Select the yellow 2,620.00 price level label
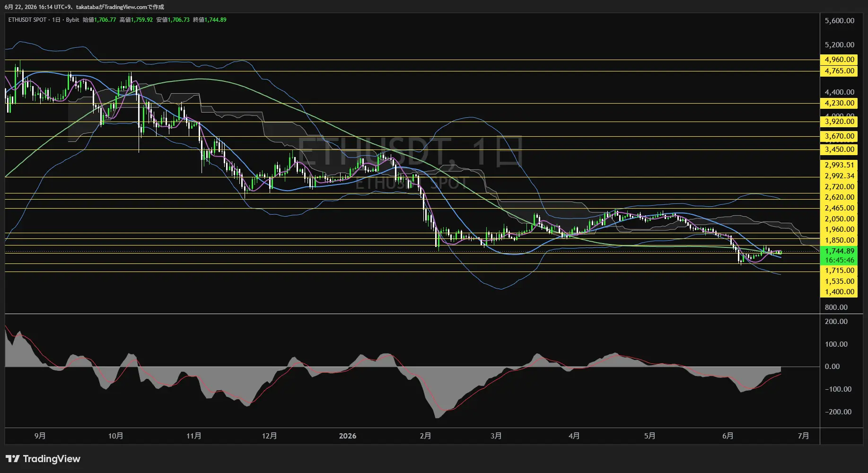Image resolution: width=868 pixels, height=473 pixels. pyautogui.click(x=840, y=197)
